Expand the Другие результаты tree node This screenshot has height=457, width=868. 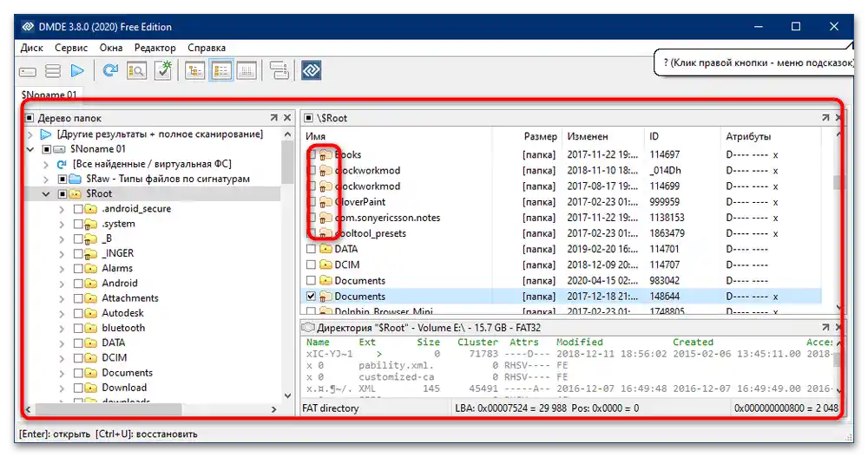point(30,134)
